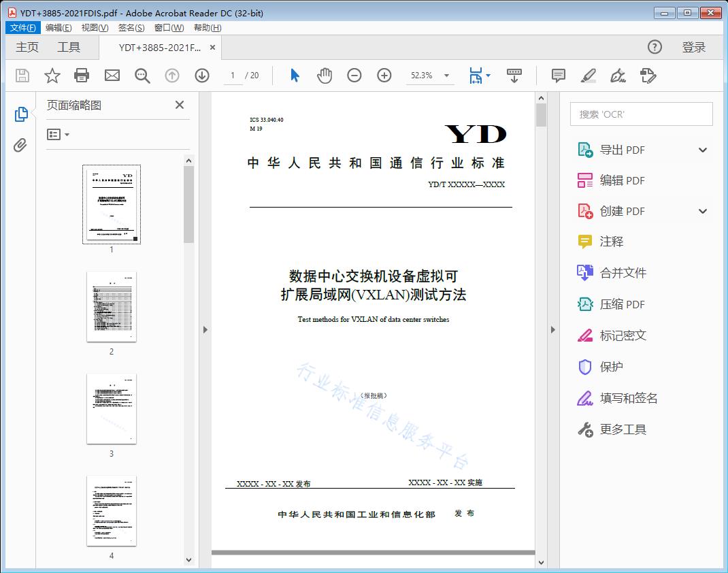
Task: Open the zoom level dropdown showing 52.3%
Action: point(430,76)
